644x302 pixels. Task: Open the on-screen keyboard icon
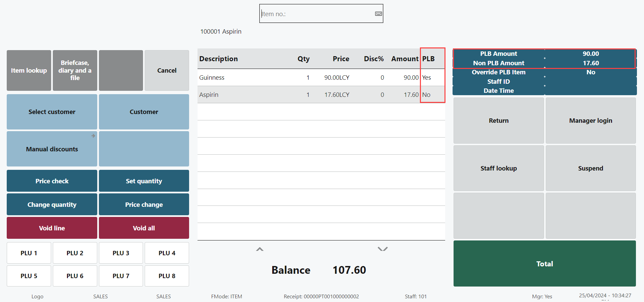click(x=378, y=14)
